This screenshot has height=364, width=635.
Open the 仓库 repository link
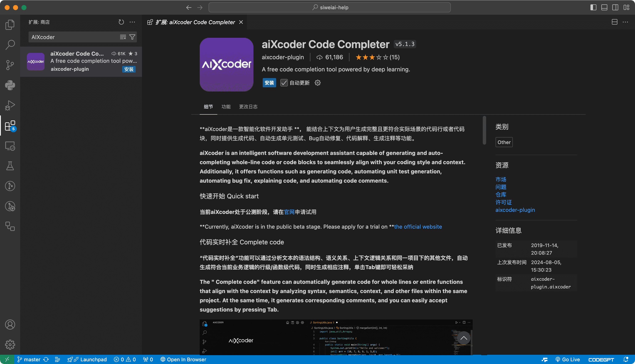coord(500,195)
